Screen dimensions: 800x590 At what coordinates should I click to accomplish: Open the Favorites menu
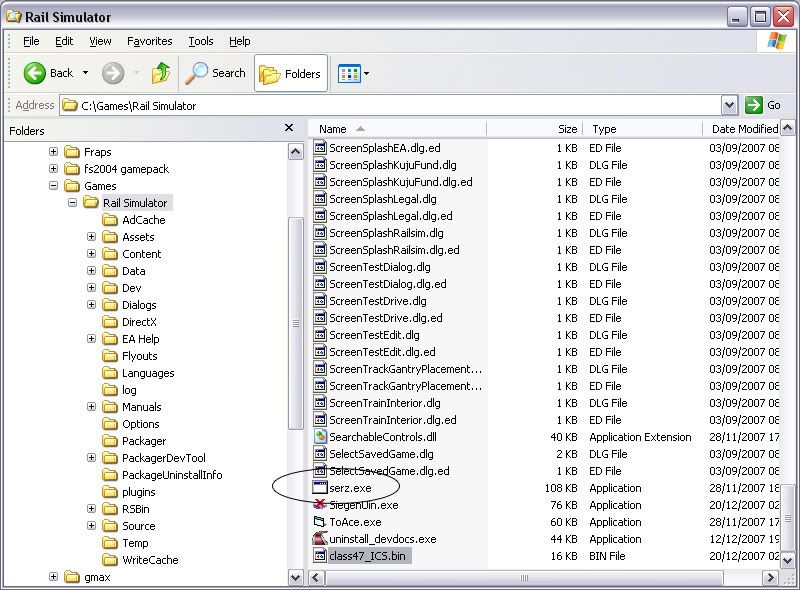point(149,41)
